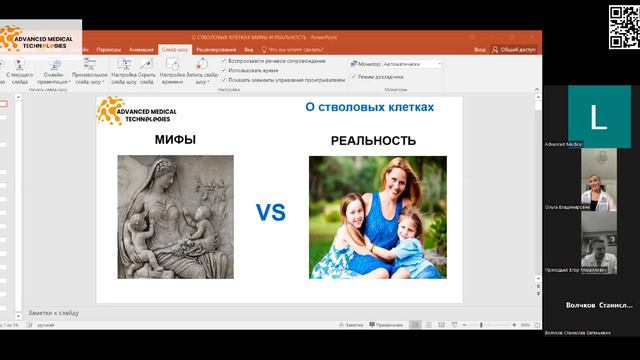
Task: Click the 'Вход' sign-in link
Action: coord(480,50)
